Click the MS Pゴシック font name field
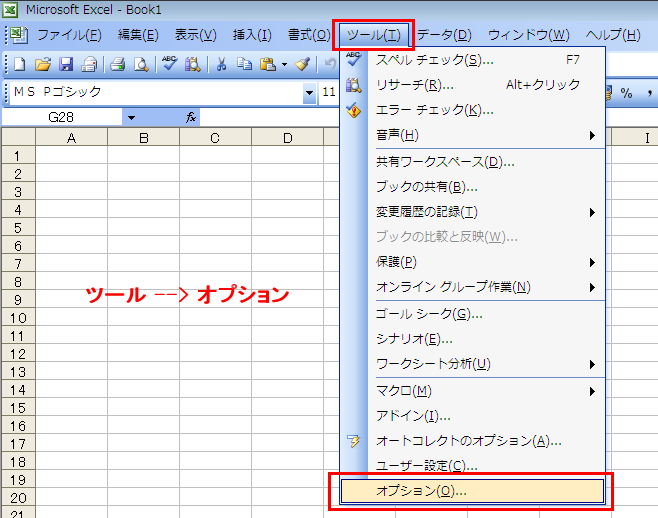The width and height of the screenshot is (658, 518). point(157,92)
